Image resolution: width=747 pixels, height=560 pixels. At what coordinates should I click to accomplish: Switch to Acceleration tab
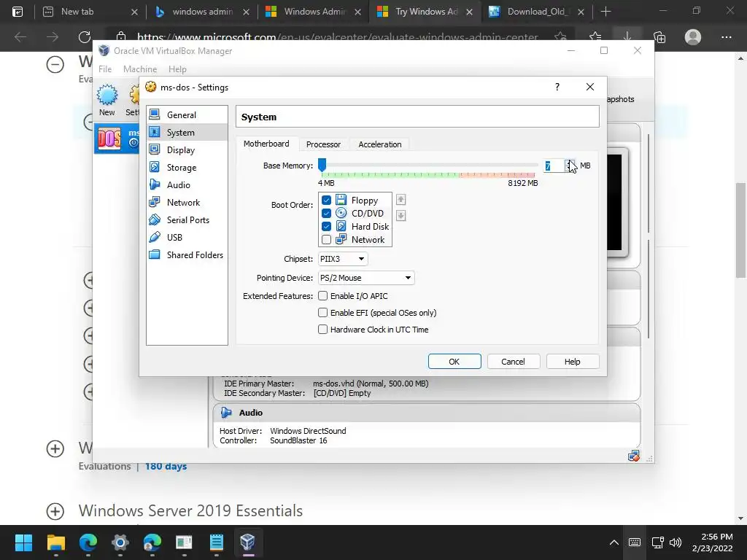[x=379, y=144]
